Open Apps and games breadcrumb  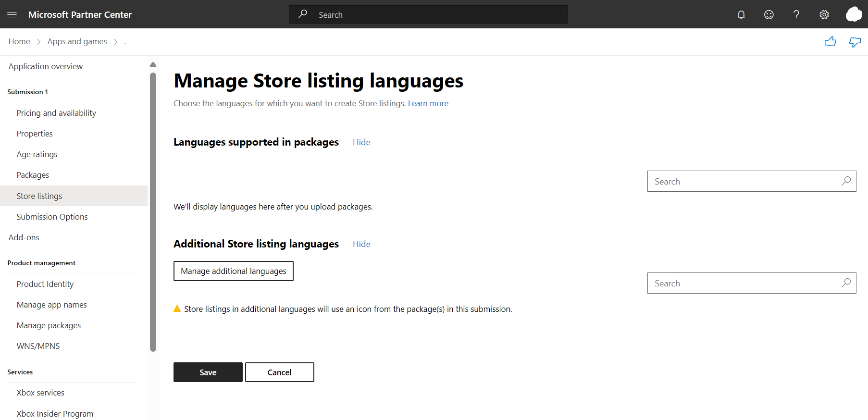pyautogui.click(x=77, y=41)
